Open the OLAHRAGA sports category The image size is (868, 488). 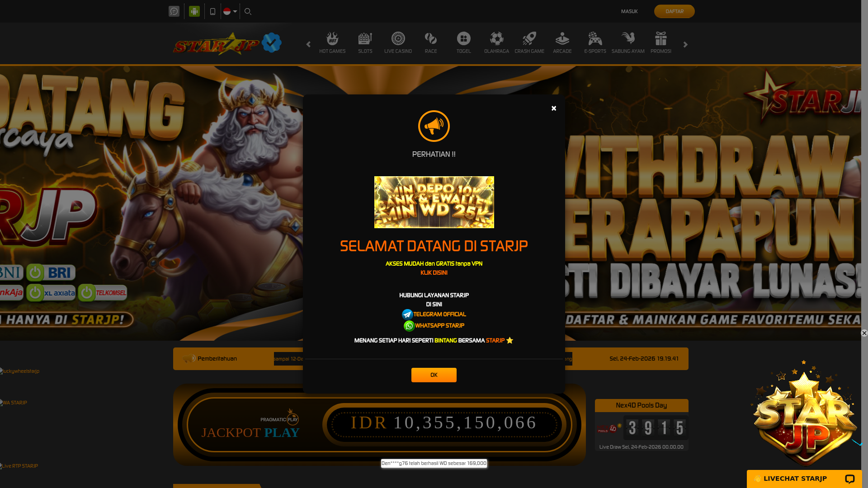pyautogui.click(x=496, y=43)
